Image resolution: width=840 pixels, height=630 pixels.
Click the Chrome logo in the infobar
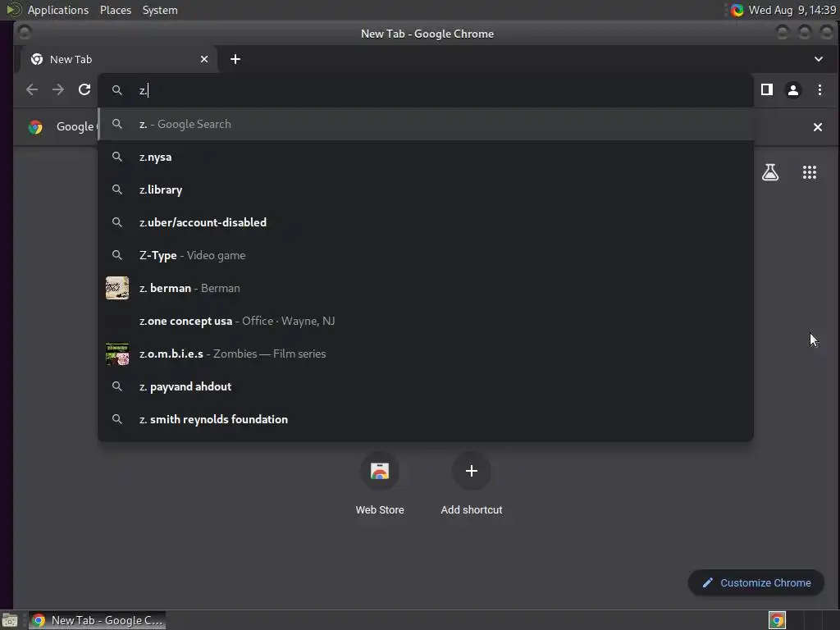coord(35,127)
